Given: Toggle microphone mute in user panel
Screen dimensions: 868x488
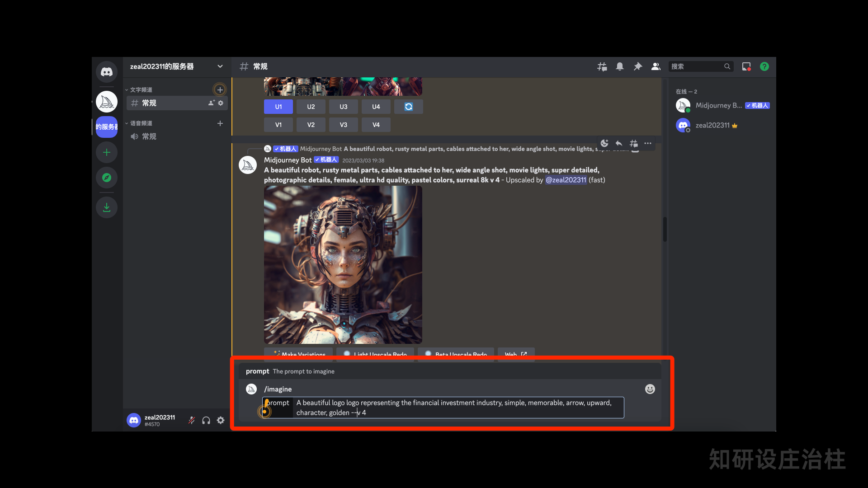Looking at the screenshot, I should (x=192, y=420).
